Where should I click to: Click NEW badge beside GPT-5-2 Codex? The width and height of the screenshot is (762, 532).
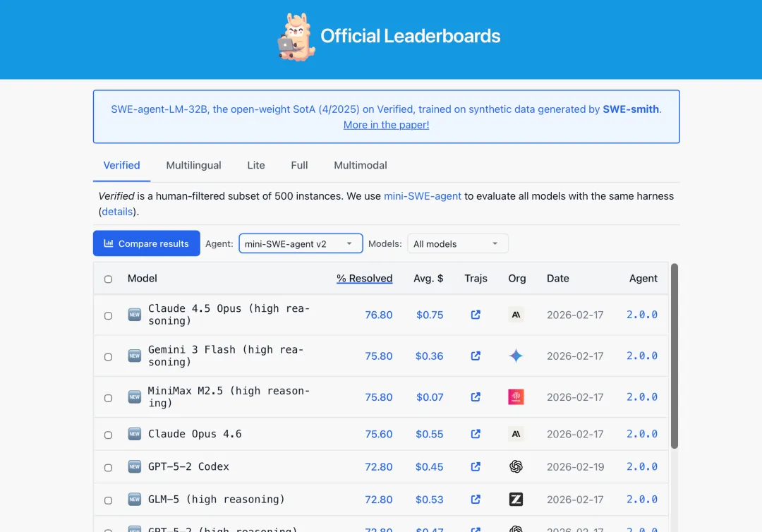pyautogui.click(x=135, y=467)
